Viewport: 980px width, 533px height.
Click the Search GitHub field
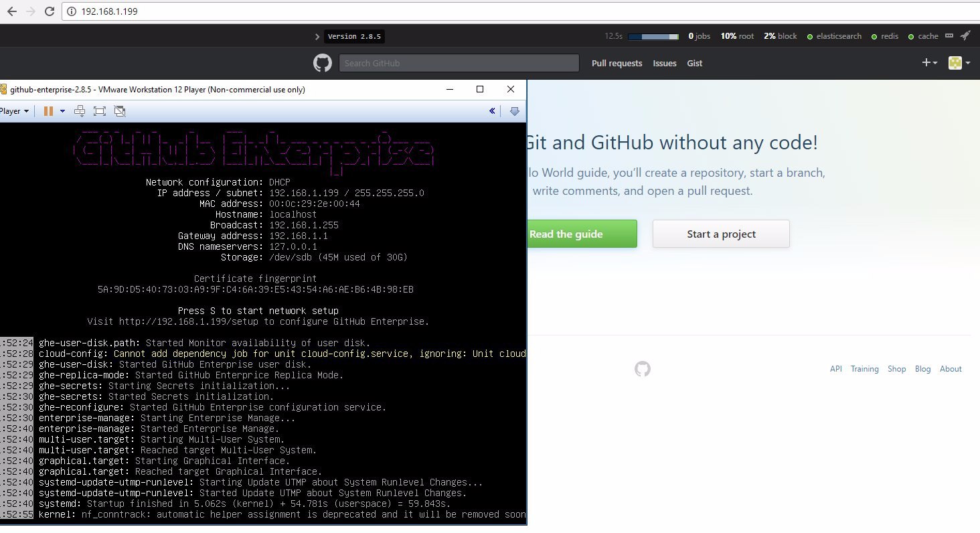click(459, 63)
